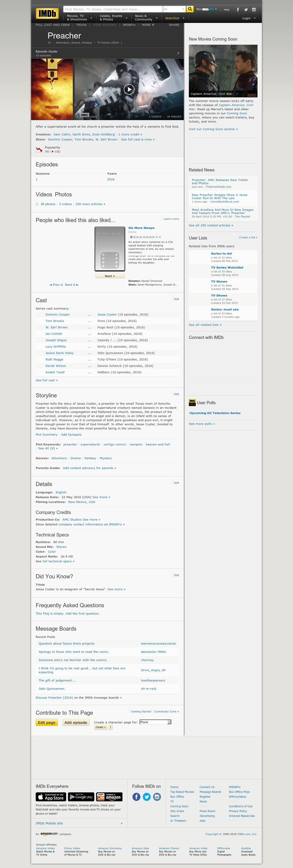The image size is (293, 868).
Task: Expand the Celebs, Events & Photos menu
Action: (114, 18)
